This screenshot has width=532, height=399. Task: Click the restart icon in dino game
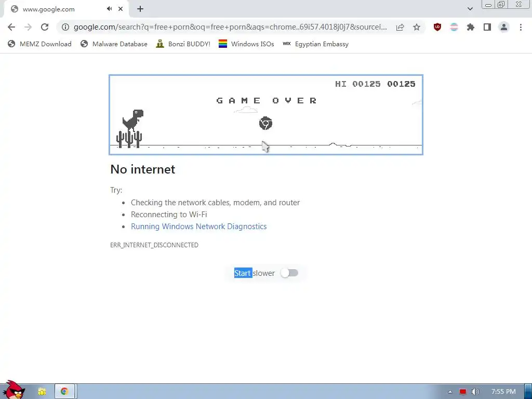point(265,123)
